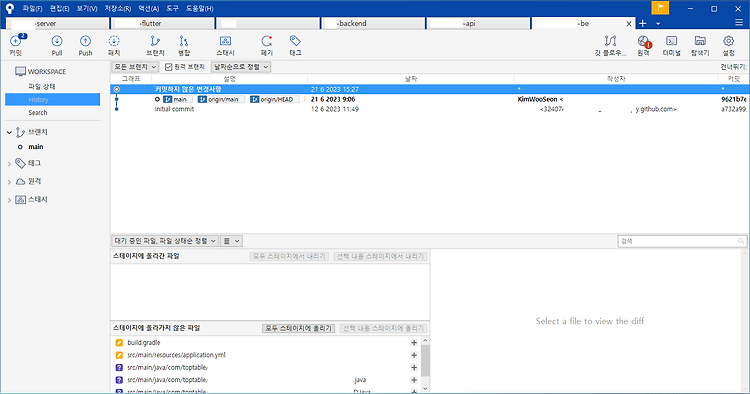Open the Explorer (탐색기) toolbar icon

(700, 41)
